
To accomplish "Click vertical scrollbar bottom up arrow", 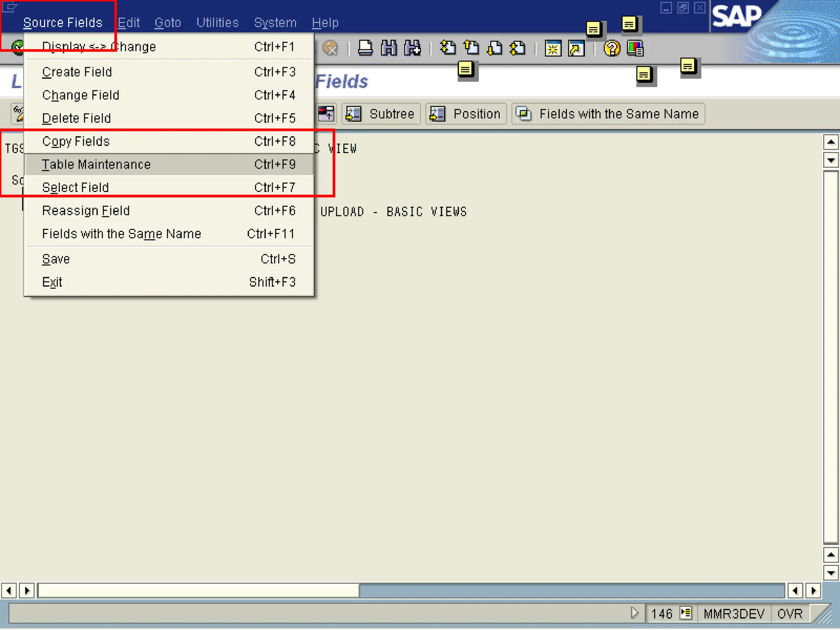I will [x=831, y=555].
